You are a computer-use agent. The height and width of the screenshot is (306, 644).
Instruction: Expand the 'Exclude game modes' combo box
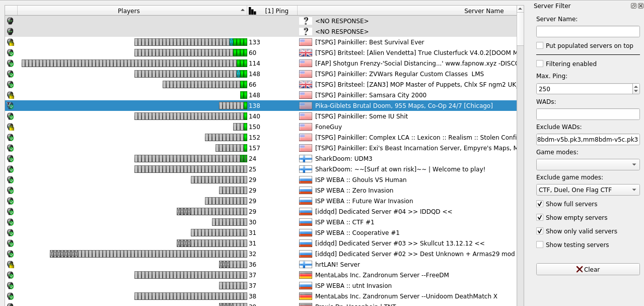588,190
